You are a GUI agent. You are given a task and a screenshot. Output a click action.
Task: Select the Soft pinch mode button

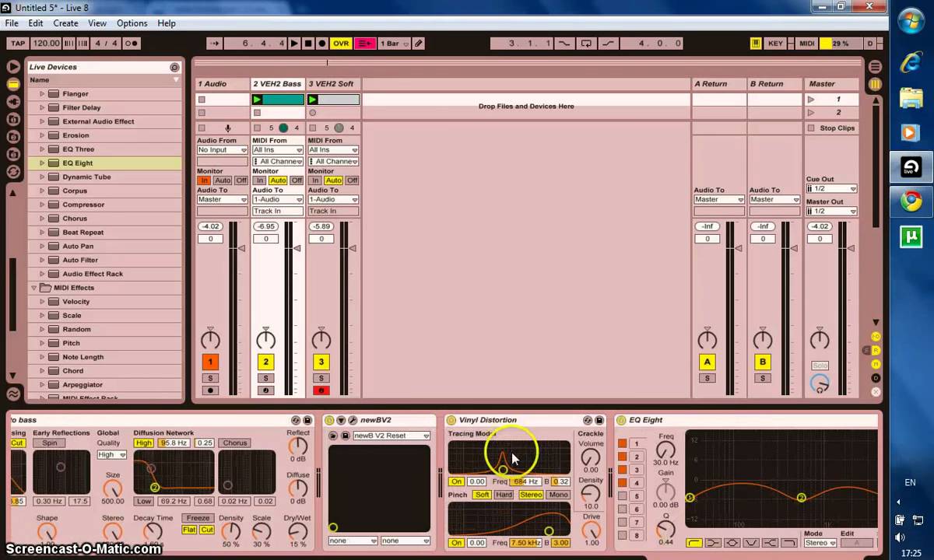(482, 495)
